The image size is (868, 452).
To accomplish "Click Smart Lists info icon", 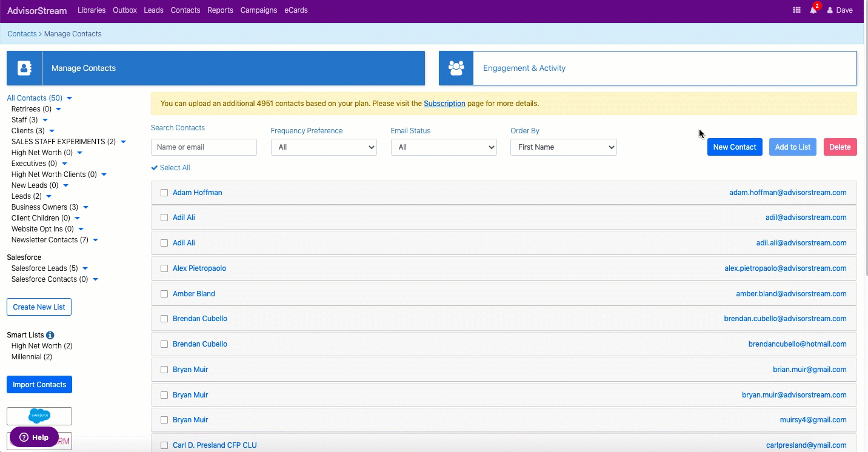I will (50, 335).
